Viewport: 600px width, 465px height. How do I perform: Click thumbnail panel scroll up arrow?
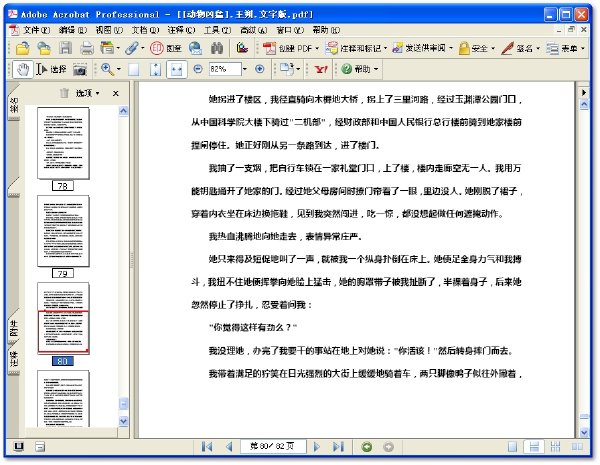tap(123, 111)
